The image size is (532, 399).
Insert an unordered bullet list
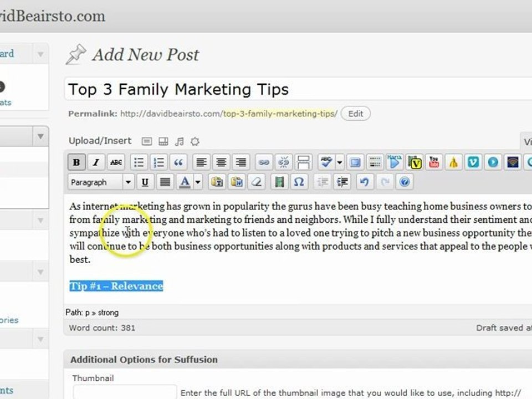139,162
